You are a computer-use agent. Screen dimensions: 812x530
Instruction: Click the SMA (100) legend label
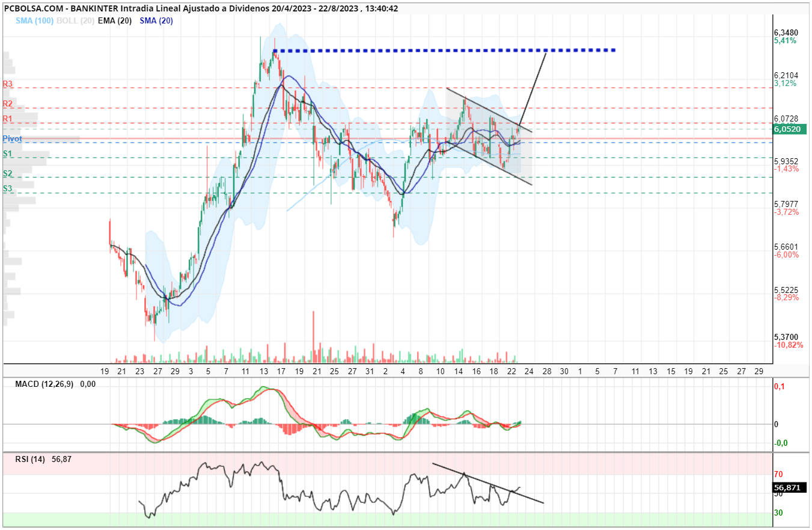pos(35,20)
